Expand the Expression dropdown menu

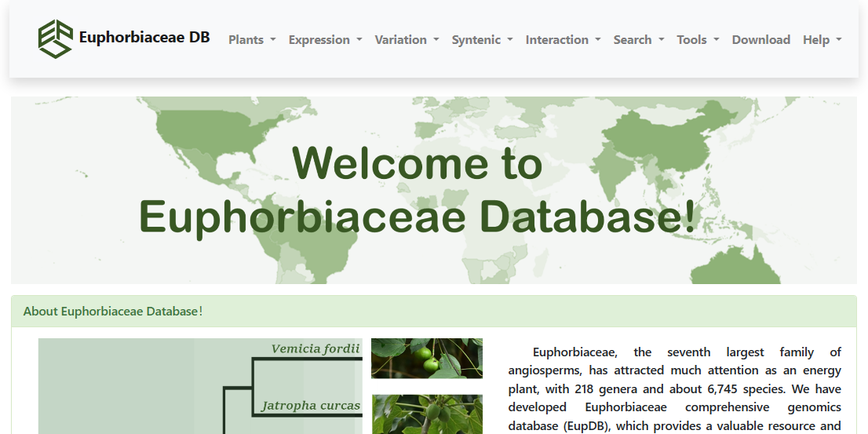[x=324, y=40]
